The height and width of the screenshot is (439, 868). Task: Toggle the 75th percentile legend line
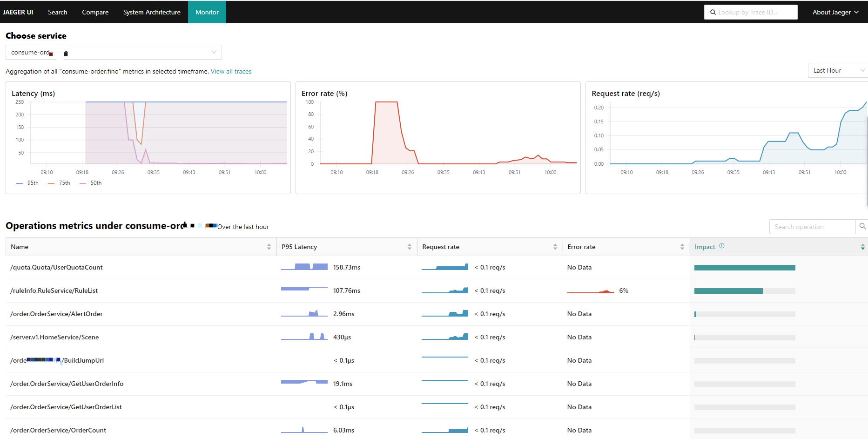coord(59,183)
